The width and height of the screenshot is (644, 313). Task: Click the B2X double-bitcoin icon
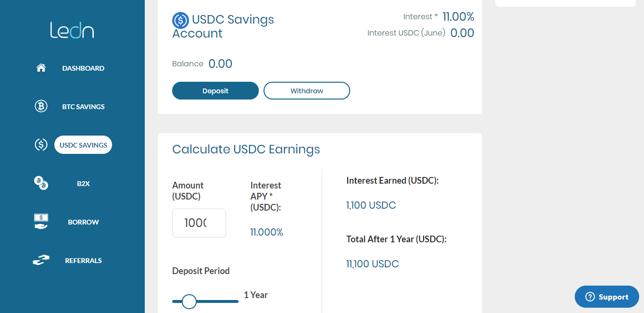[41, 183]
